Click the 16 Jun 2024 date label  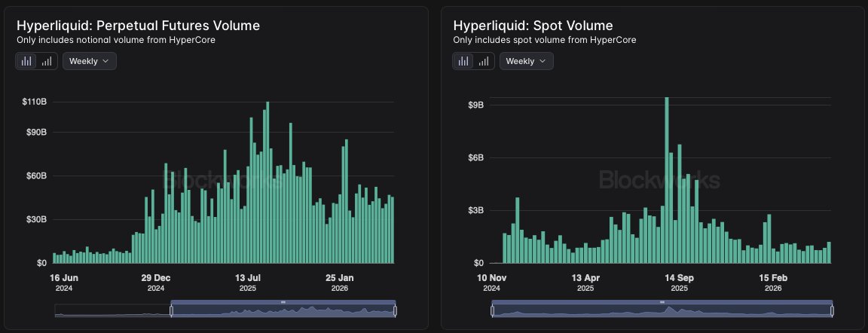click(x=63, y=282)
